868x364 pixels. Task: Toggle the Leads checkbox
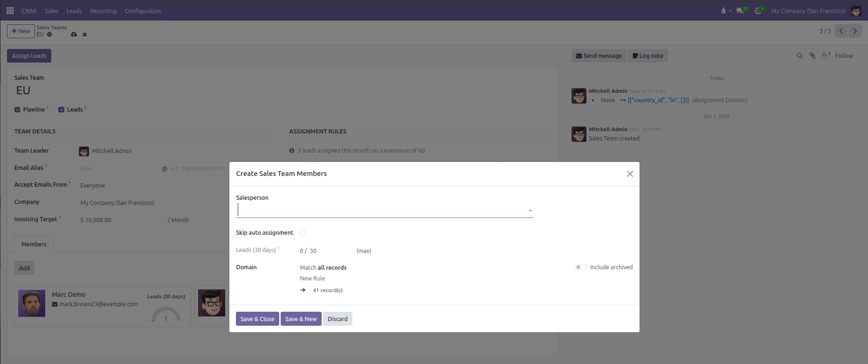point(61,110)
